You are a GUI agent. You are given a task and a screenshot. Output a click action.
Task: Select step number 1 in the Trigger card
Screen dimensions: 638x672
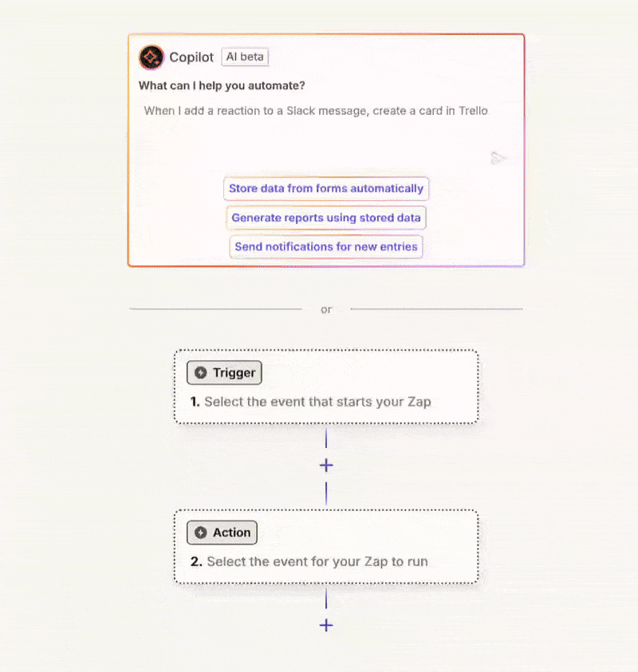tap(195, 402)
